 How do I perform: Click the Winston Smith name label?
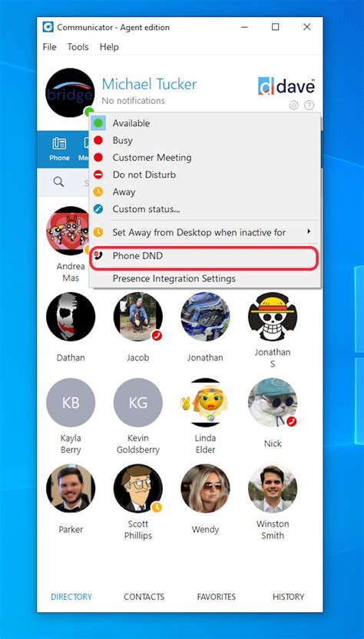click(273, 530)
